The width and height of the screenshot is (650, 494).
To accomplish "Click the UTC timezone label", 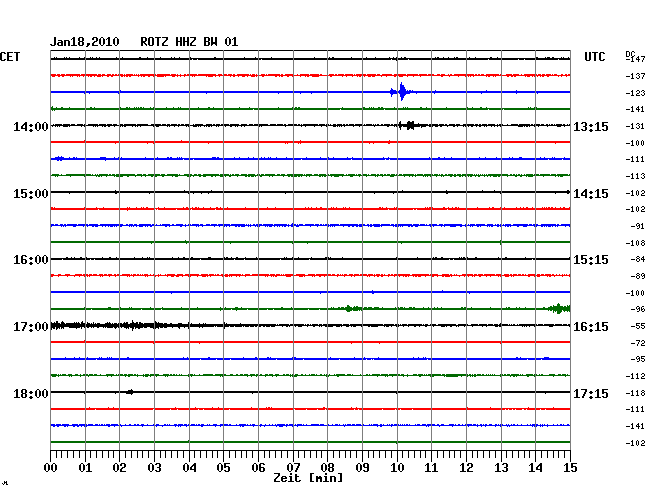I will tap(594, 57).
